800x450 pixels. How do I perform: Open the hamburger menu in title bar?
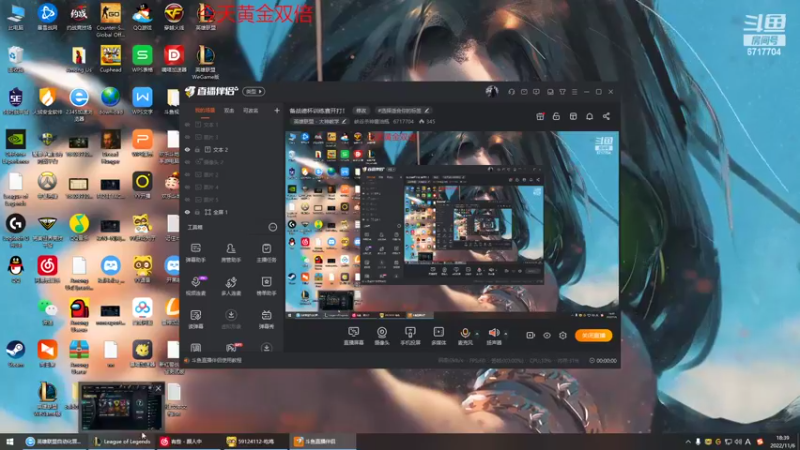click(x=574, y=92)
